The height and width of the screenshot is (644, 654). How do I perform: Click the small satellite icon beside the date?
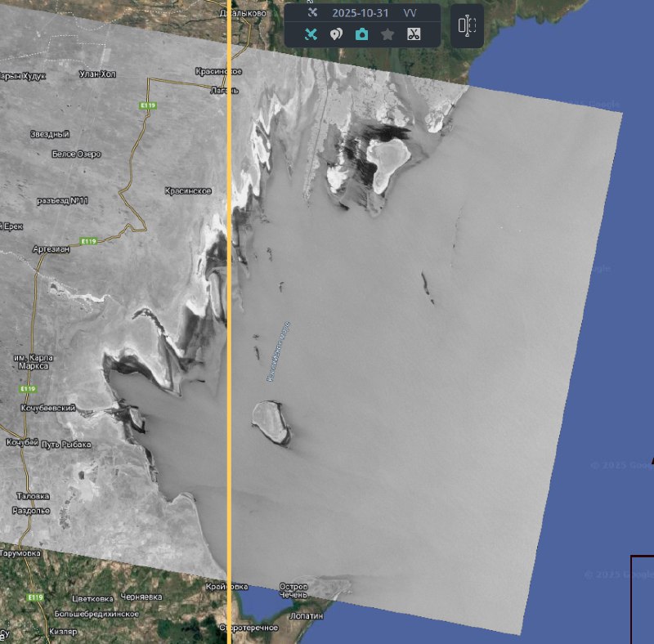311,13
